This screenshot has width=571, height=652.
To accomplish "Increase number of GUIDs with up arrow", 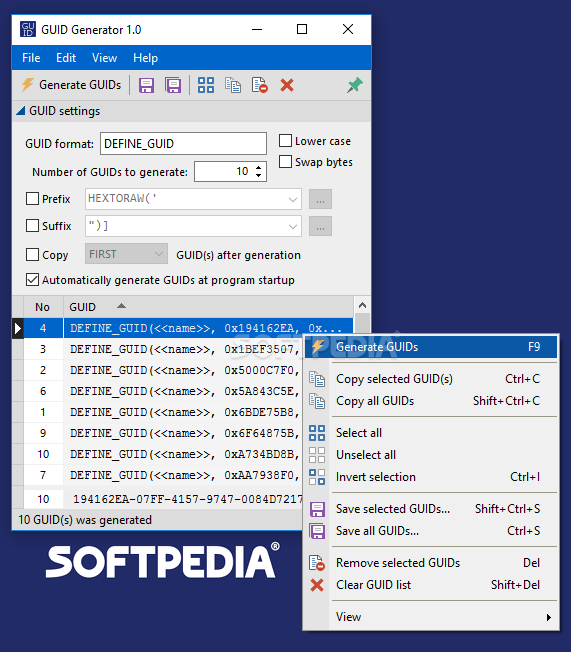I will click(259, 167).
